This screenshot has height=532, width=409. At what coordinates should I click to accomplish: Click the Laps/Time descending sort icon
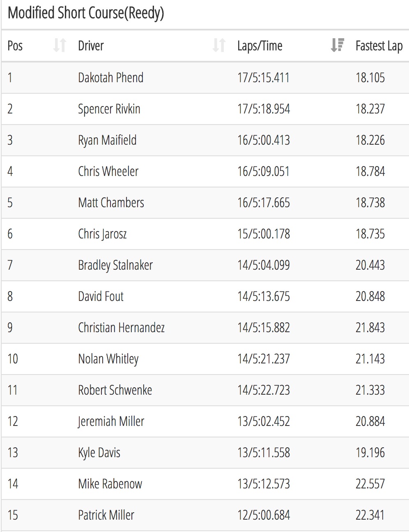click(x=337, y=45)
